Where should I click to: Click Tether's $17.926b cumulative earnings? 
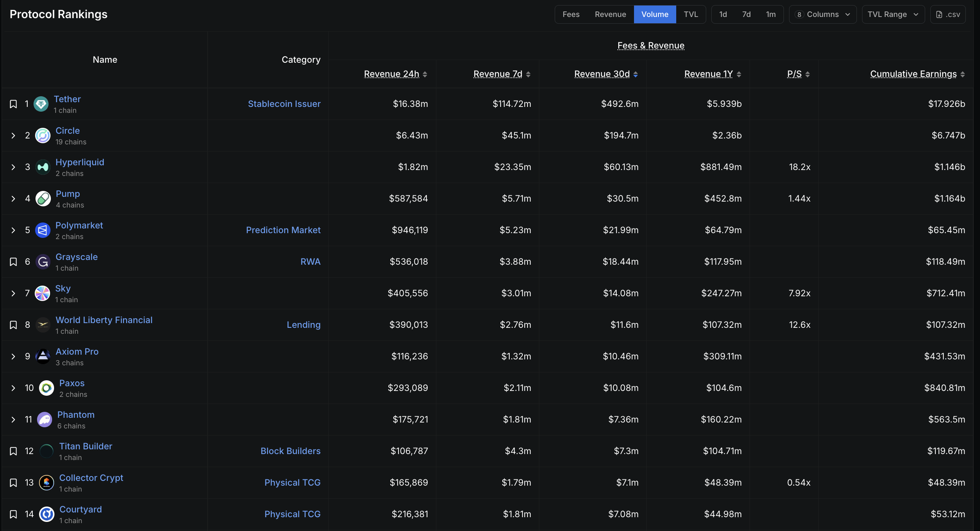946,104
